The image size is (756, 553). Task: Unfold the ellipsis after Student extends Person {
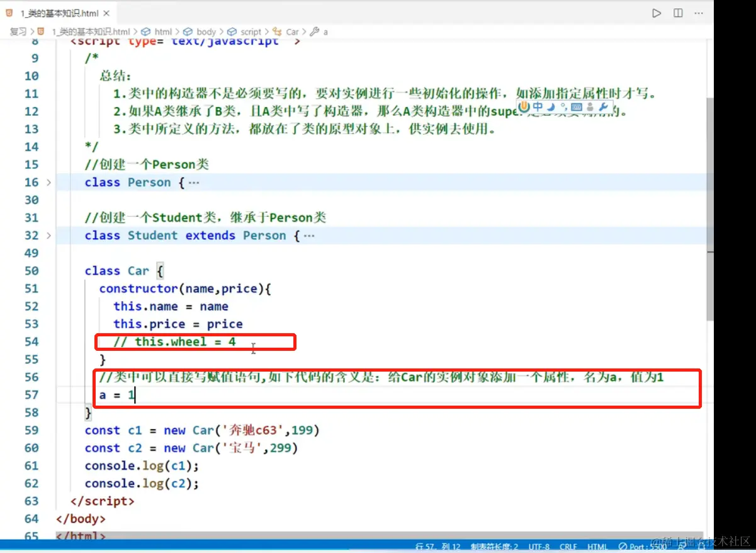pyautogui.click(x=308, y=236)
